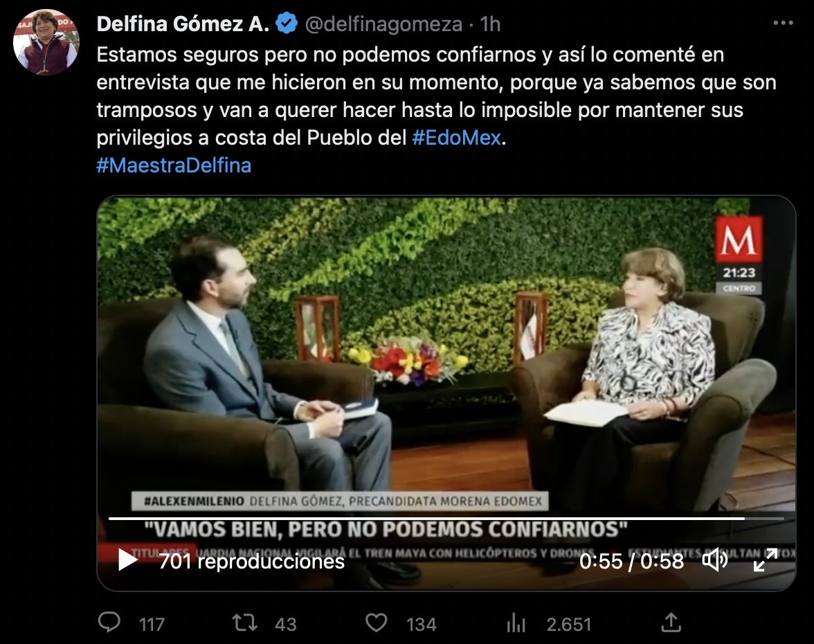Like the tweet with heart icon
Image resolution: width=814 pixels, height=644 pixels.
pos(377,623)
